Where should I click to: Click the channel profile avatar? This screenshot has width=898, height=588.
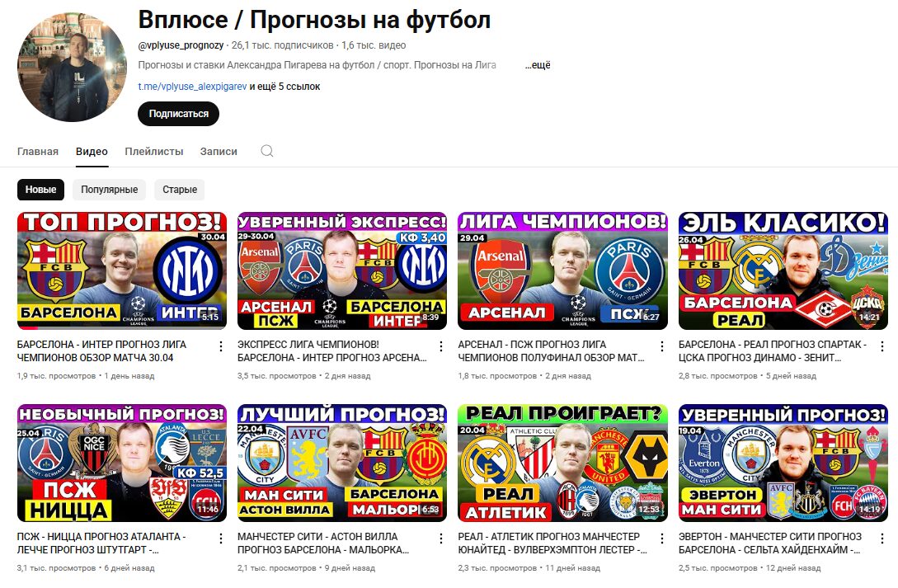pos(73,68)
